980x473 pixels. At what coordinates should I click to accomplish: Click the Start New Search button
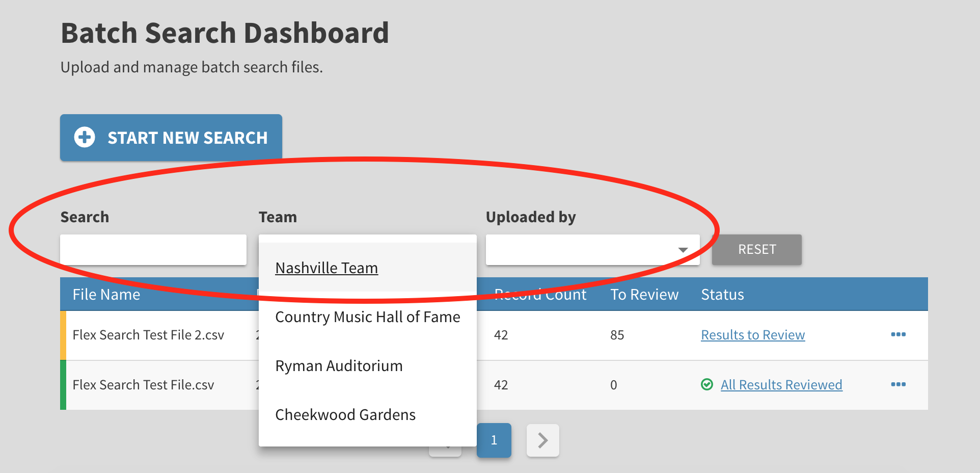click(x=171, y=138)
